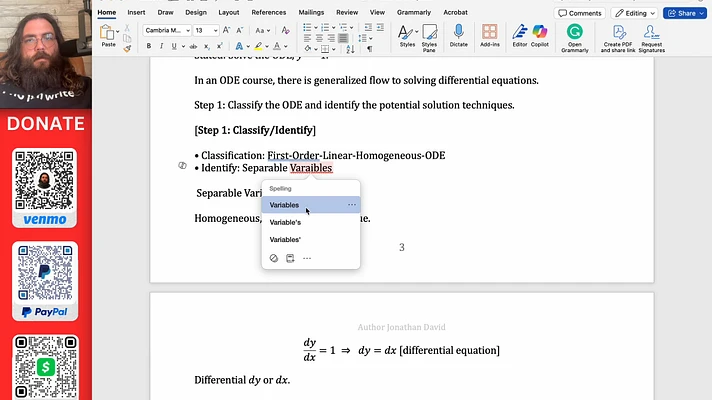Click the Sort A-Z icon
Viewport: 712px width, 400px height.
[x=350, y=49]
